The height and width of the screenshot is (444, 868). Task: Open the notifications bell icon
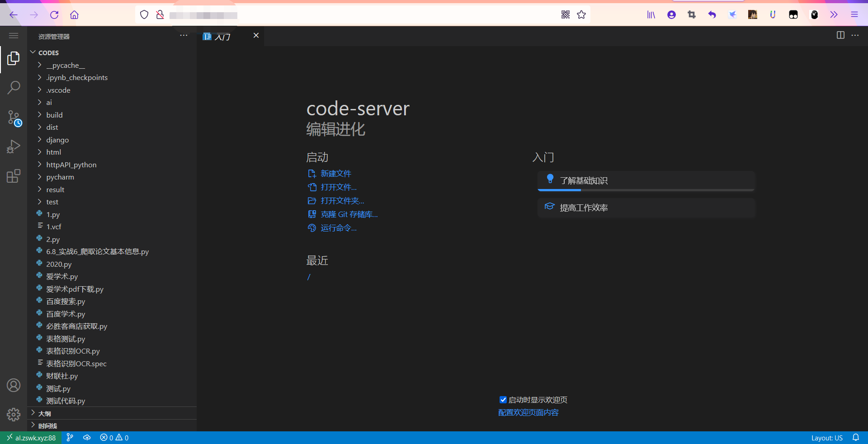pos(856,438)
